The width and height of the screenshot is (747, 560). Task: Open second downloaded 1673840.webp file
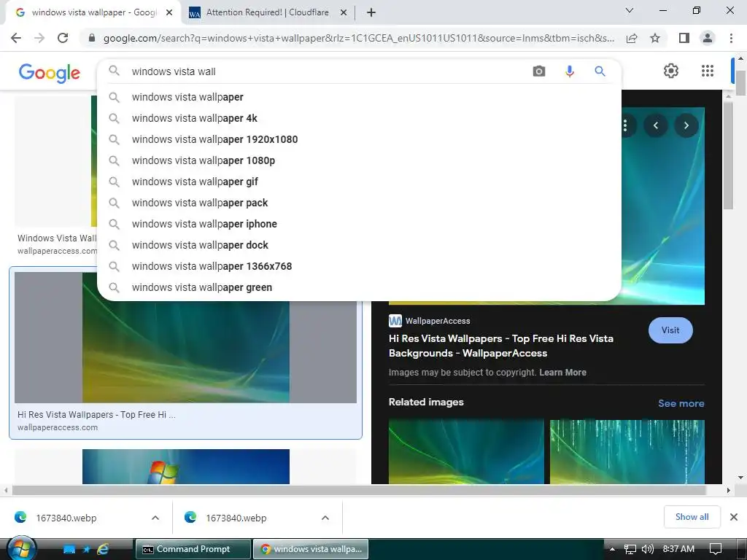[236, 518]
